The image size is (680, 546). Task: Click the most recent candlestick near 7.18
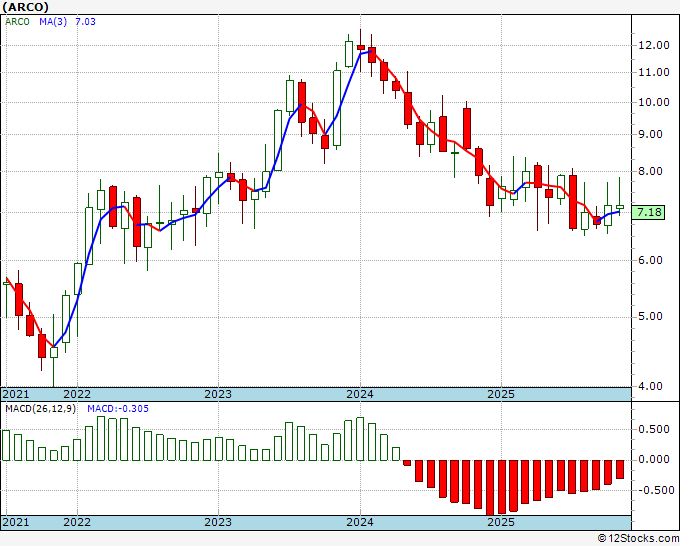[620, 207]
